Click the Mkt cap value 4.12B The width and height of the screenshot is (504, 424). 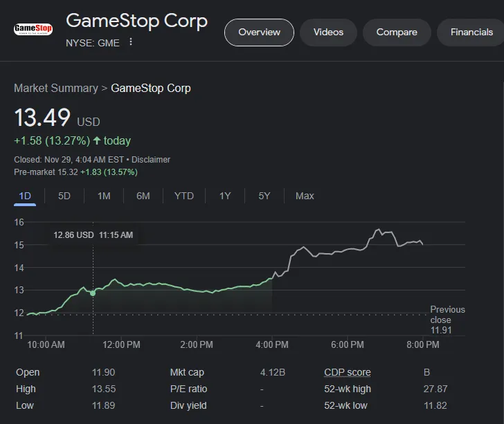273,372
